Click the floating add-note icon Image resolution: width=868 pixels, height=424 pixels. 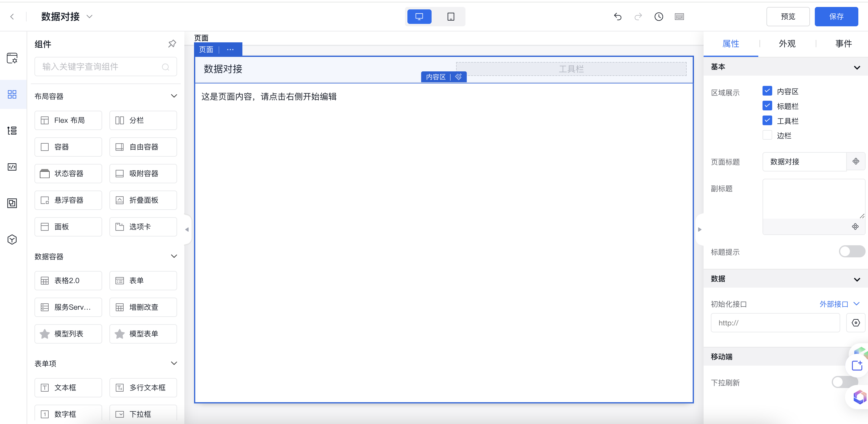[857, 365]
